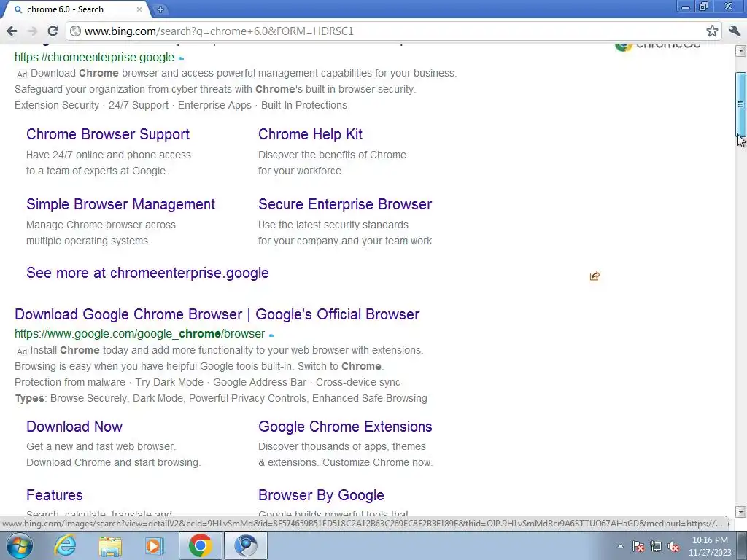Open Google Chrome Extensions sitelink
Viewport: 747px width, 560px height.
pos(345,427)
